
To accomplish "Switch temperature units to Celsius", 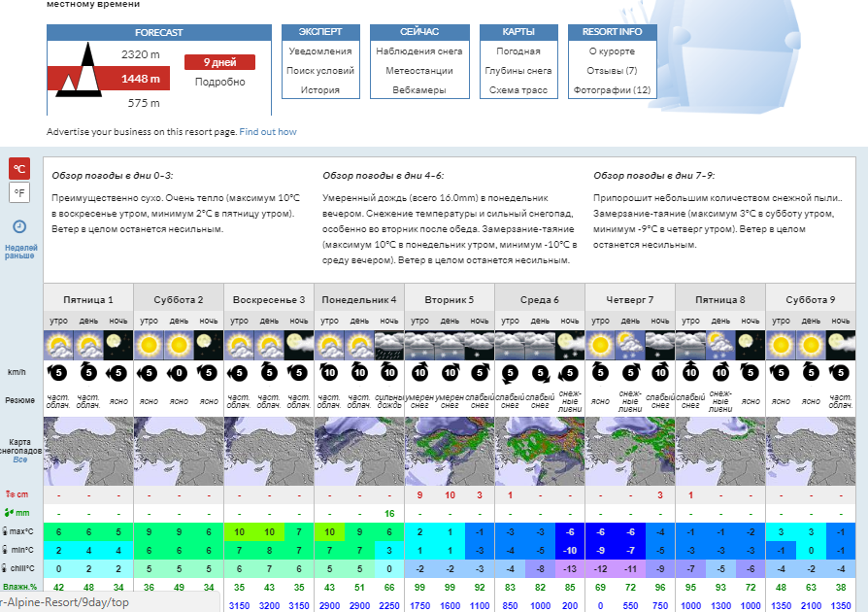I will (x=19, y=169).
